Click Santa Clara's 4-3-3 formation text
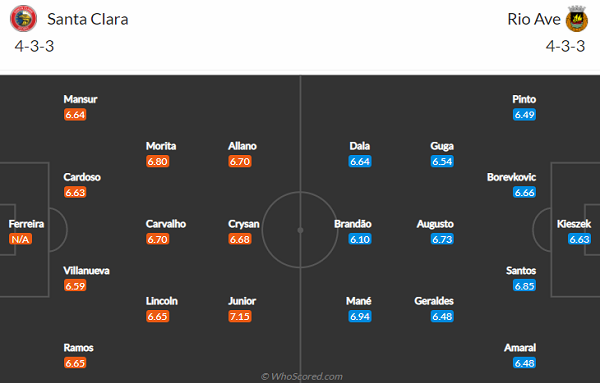The height and width of the screenshot is (383, 600). 34,46
